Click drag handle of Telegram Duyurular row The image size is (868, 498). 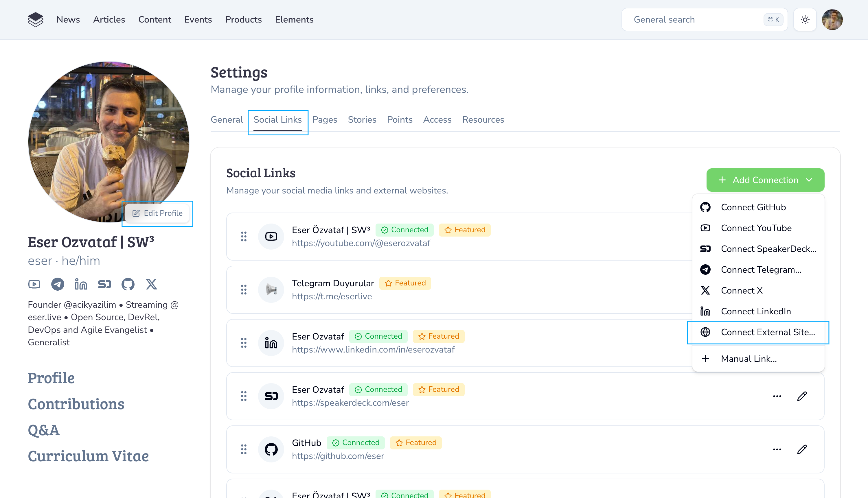click(x=244, y=290)
